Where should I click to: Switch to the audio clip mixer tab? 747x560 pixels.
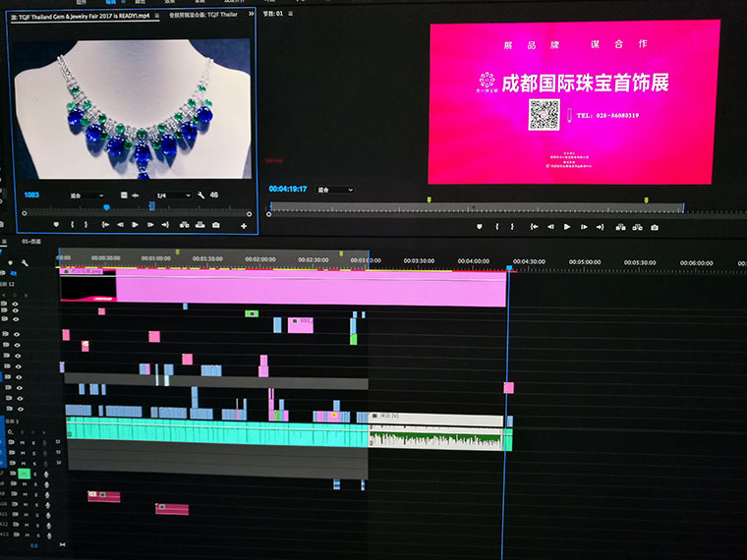coord(202,15)
